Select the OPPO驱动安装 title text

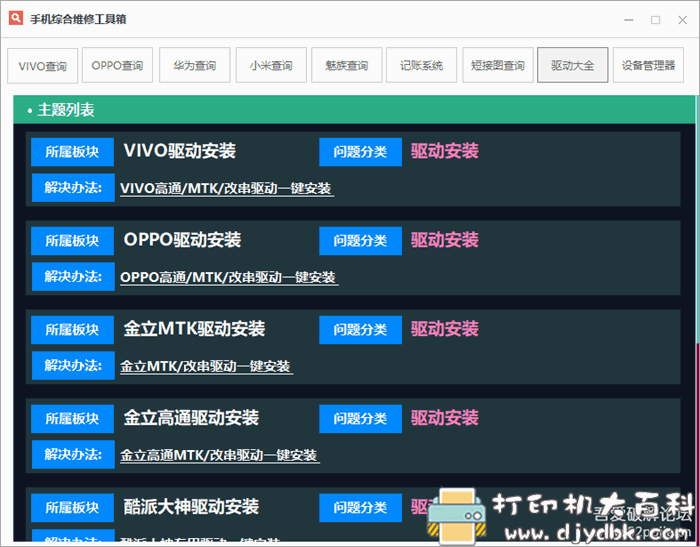tap(182, 239)
